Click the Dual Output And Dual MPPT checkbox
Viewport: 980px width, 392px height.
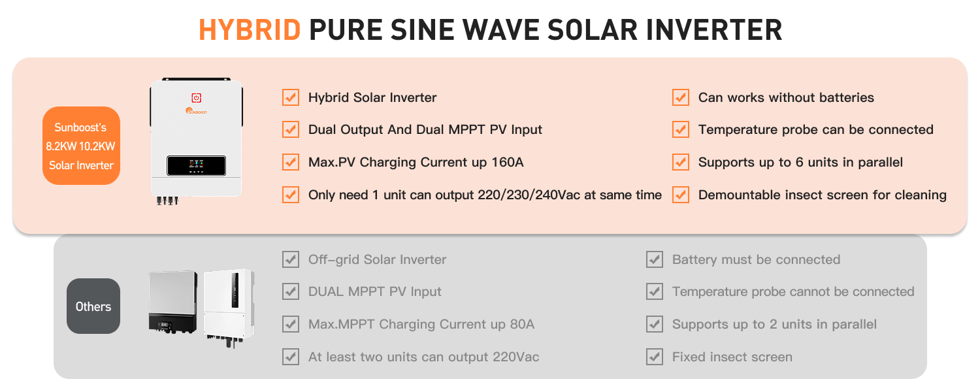click(291, 129)
